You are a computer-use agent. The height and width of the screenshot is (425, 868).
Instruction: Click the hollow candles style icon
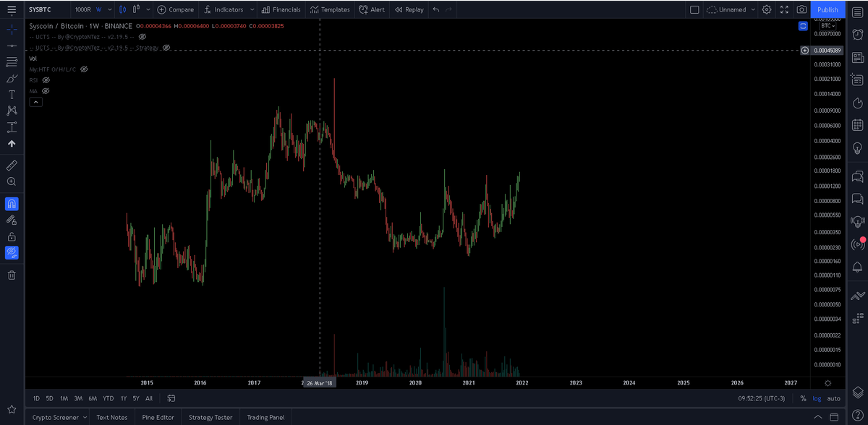click(x=136, y=9)
